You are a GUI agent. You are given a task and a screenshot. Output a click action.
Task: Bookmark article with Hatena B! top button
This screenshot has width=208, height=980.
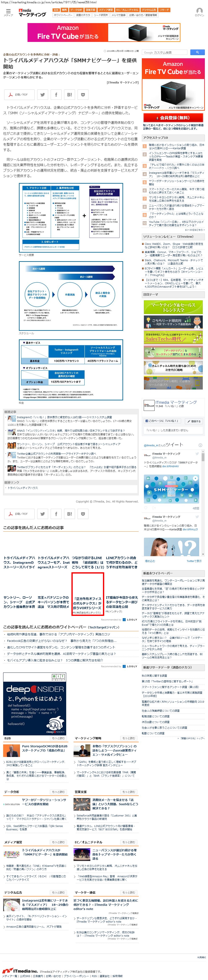coord(69,95)
